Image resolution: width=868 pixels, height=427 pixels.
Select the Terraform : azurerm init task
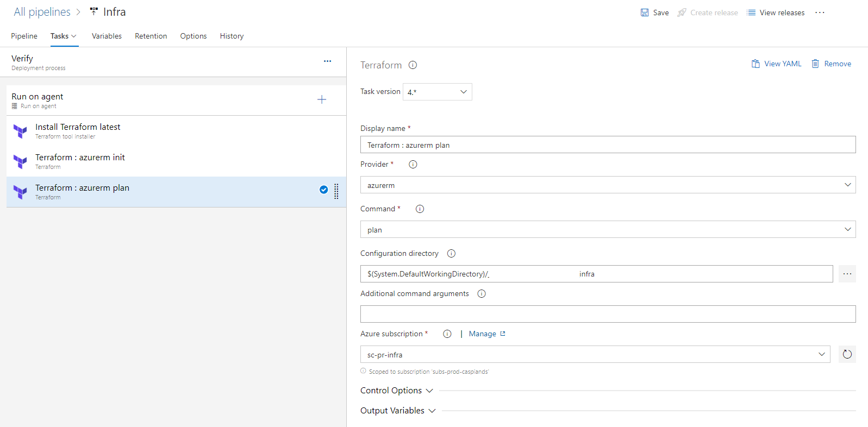(176, 161)
